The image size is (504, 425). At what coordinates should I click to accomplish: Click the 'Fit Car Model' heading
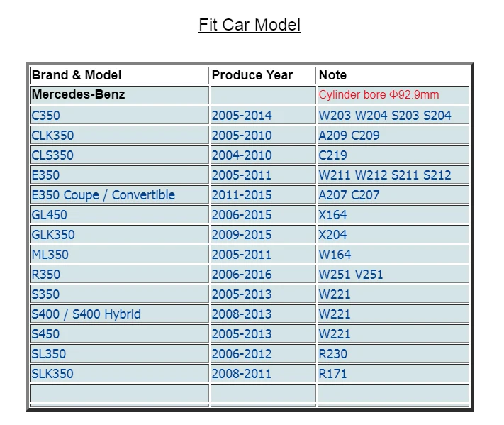(x=250, y=25)
